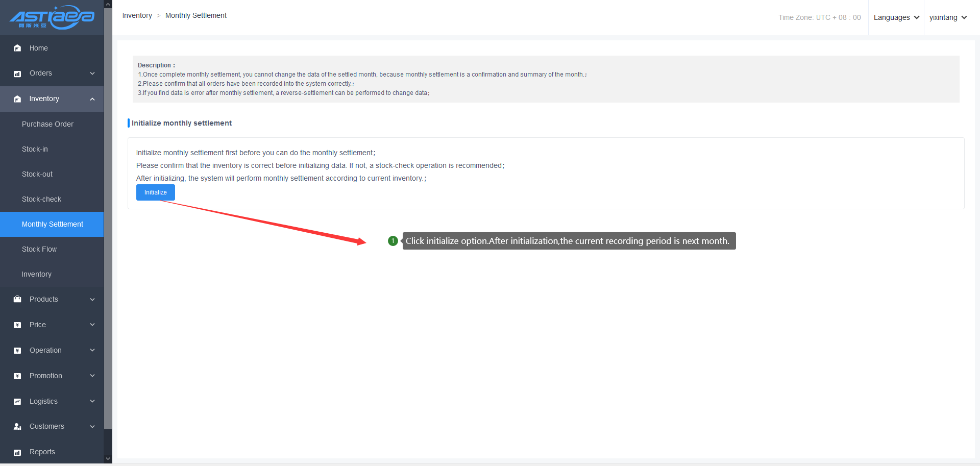Expand the Orders submenu arrow
The image size is (980, 466).
(x=92, y=73)
